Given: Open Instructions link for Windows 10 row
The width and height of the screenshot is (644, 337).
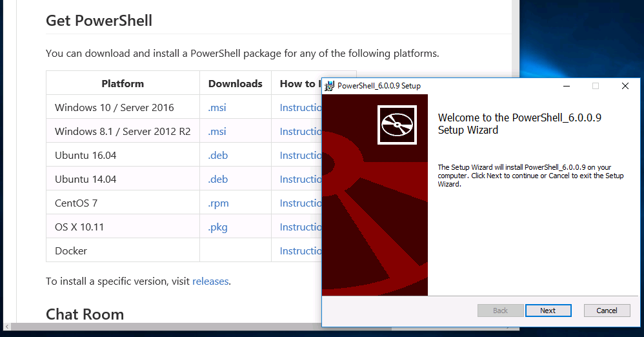Looking at the screenshot, I should pos(301,108).
